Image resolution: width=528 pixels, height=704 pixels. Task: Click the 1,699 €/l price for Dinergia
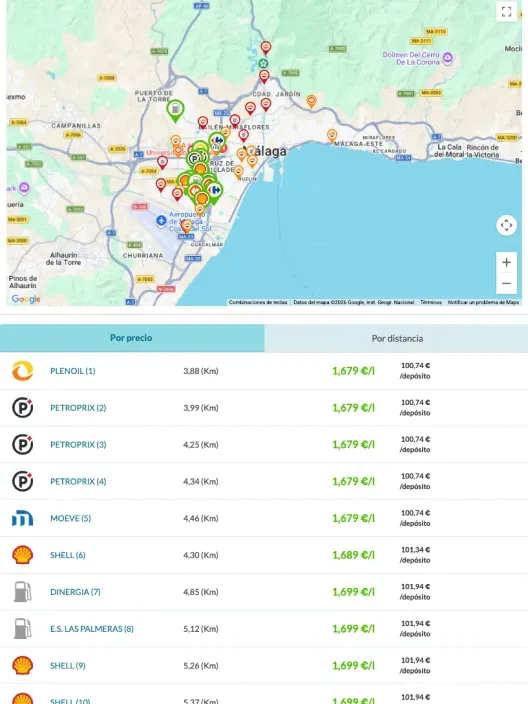click(353, 592)
